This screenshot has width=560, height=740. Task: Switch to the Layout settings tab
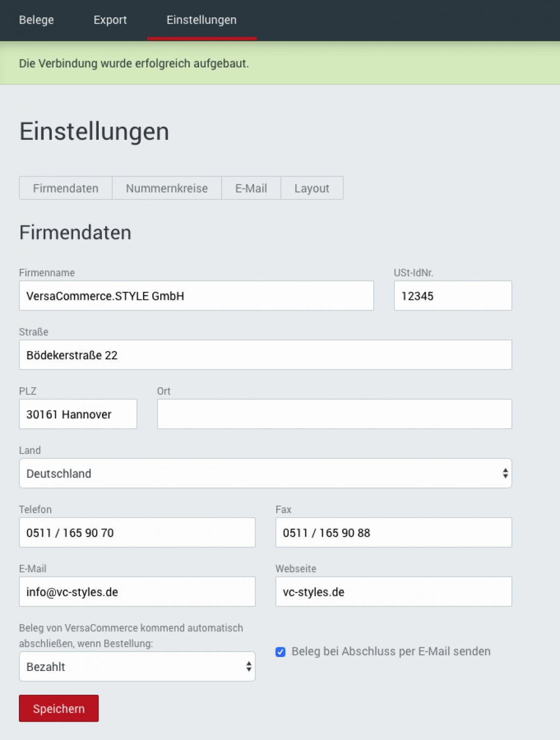click(312, 188)
